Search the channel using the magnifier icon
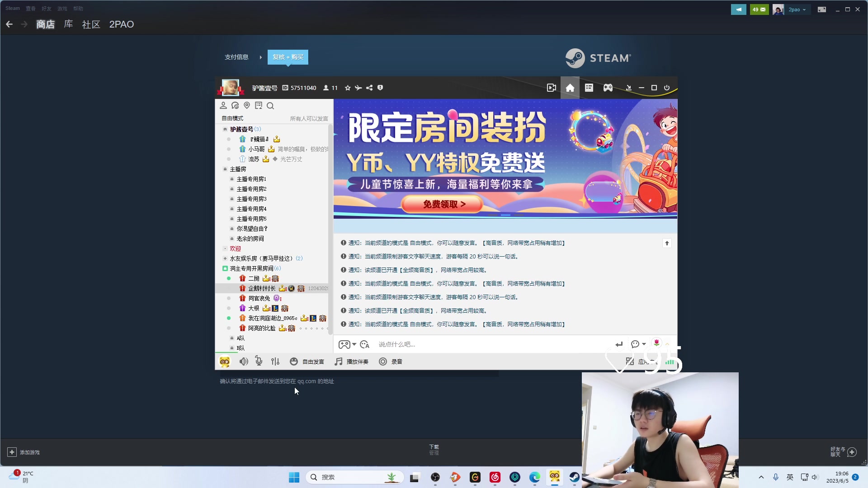The width and height of the screenshot is (868, 488). 270,106
